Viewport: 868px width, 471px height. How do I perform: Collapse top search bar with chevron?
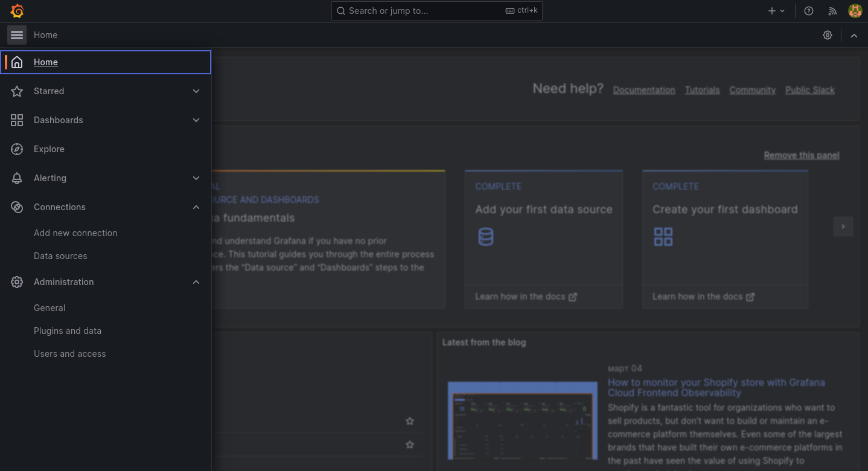tap(854, 35)
